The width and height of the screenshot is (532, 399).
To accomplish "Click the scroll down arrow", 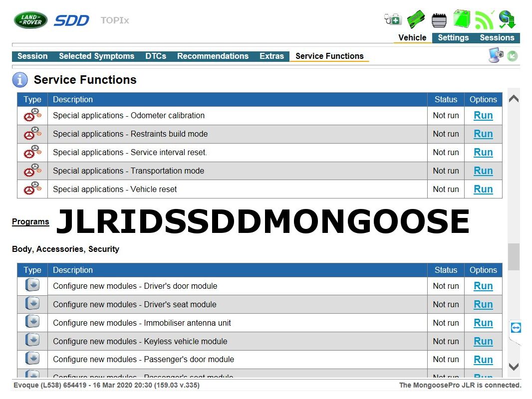I will pyautogui.click(x=514, y=367).
